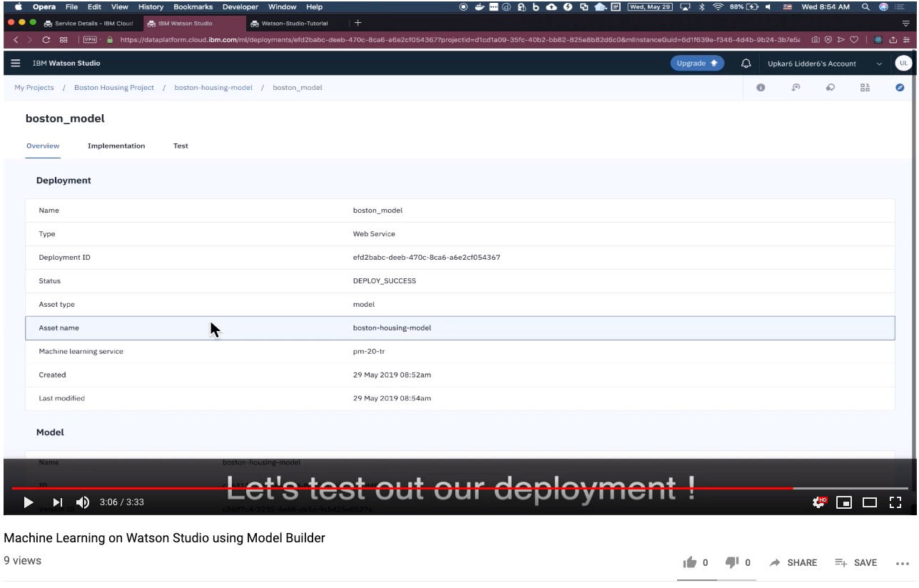
Task: Open the Opera tab menu icon
Action: [906, 23]
